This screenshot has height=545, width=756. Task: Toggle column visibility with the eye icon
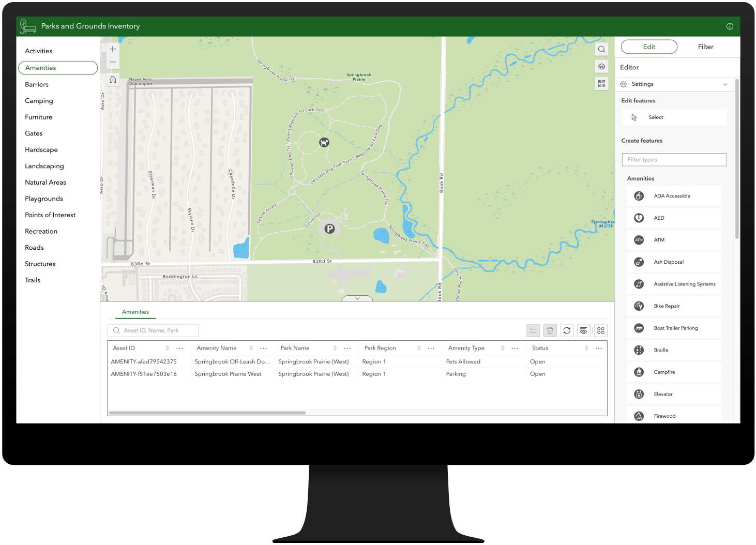tap(583, 330)
